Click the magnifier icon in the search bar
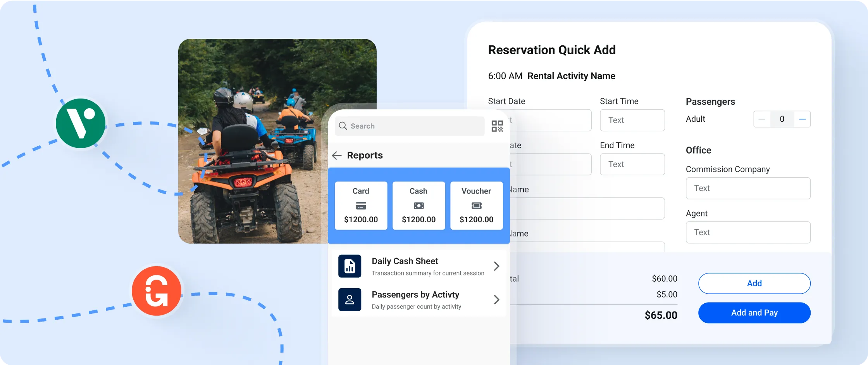 click(343, 126)
